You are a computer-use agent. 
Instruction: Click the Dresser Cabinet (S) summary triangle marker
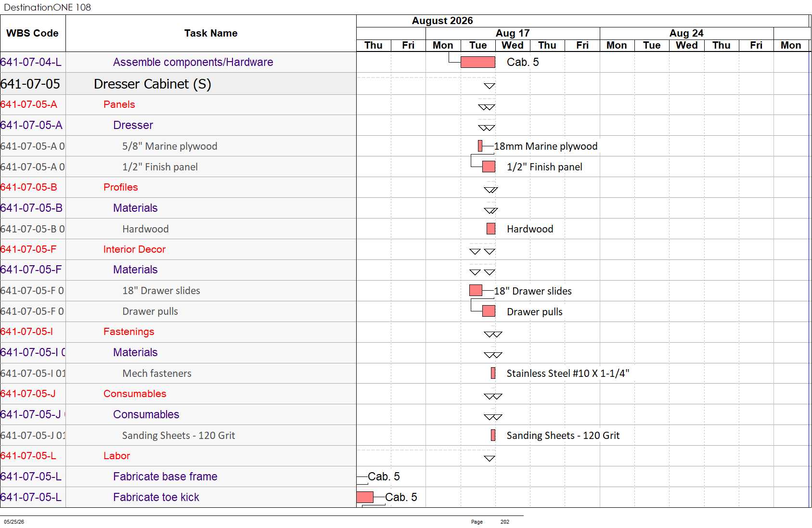tap(490, 86)
